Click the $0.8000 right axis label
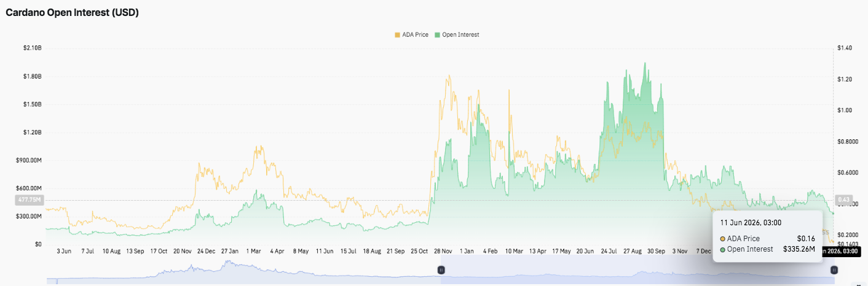This screenshot has height=286, width=868. (847, 142)
